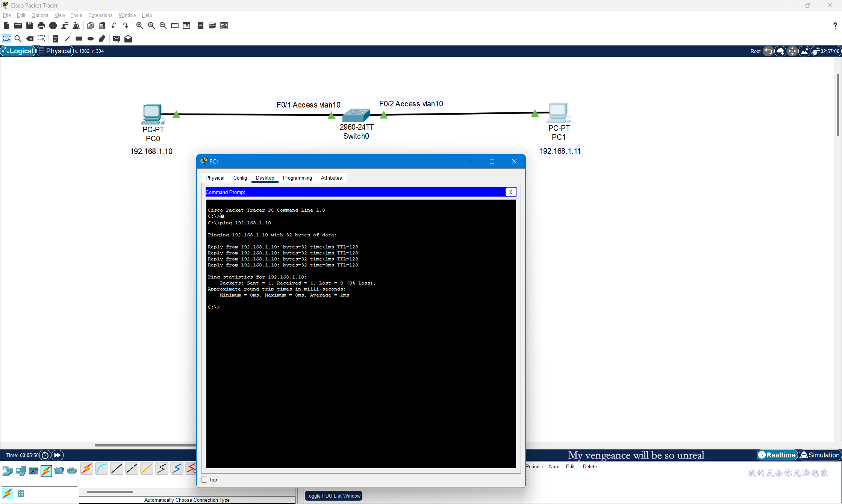Image resolution: width=842 pixels, height=504 pixels.
Task: Pick the orange Fiber cable
Action: tap(147, 468)
